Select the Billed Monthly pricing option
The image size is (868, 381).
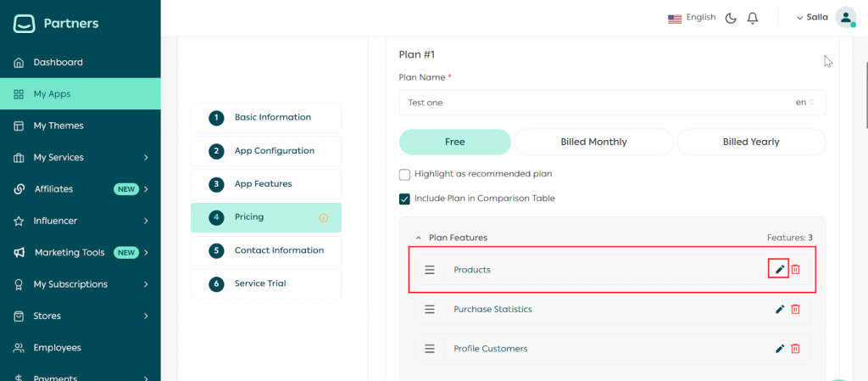593,142
